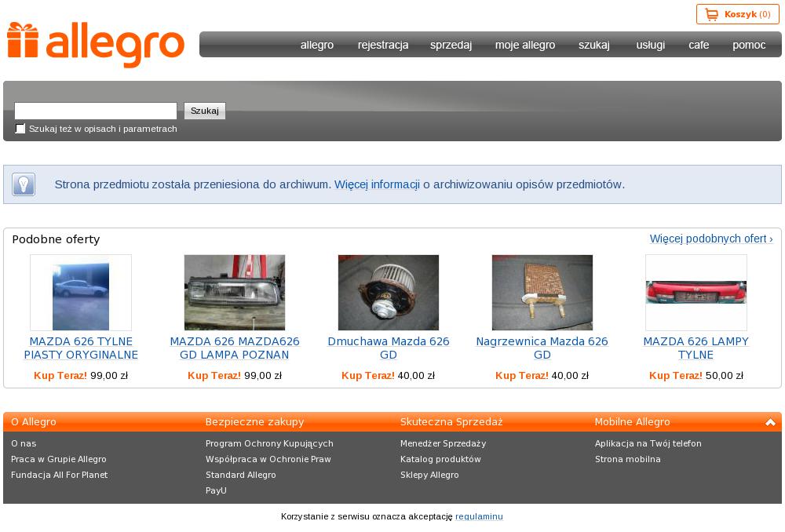Click the Skuteczna Sprzedaż footer heading

tap(451, 422)
